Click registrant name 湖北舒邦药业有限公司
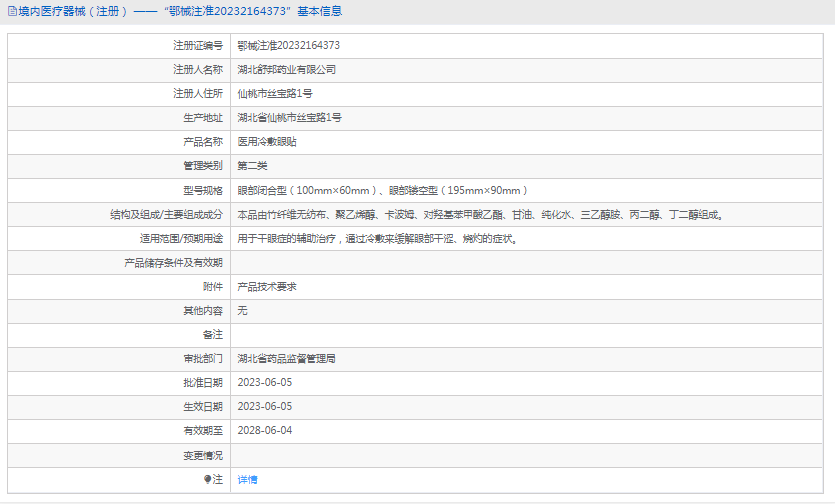This screenshot has height=504, width=835. tap(286, 70)
